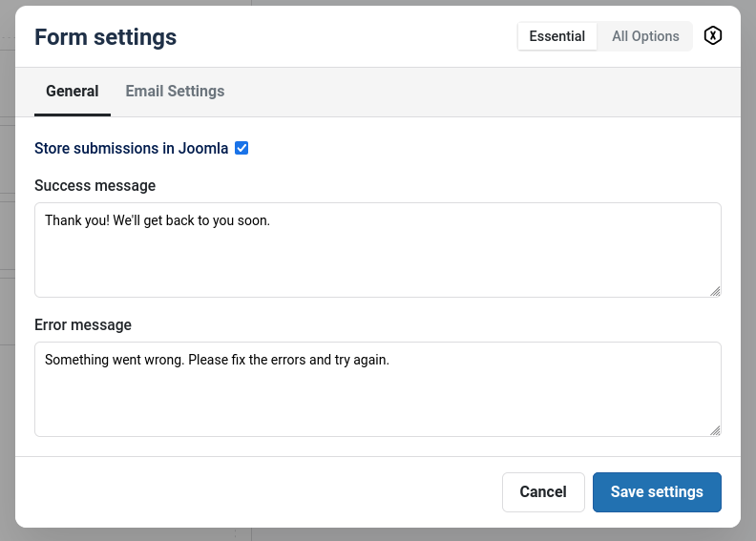Cancel the form settings changes

click(x=543, y=492)
